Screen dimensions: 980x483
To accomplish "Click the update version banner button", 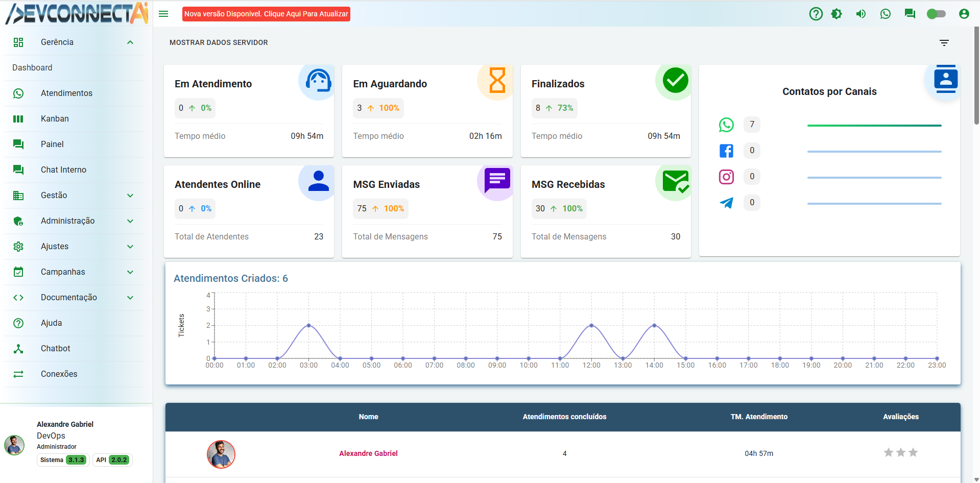I will click(x=266, y=14).
